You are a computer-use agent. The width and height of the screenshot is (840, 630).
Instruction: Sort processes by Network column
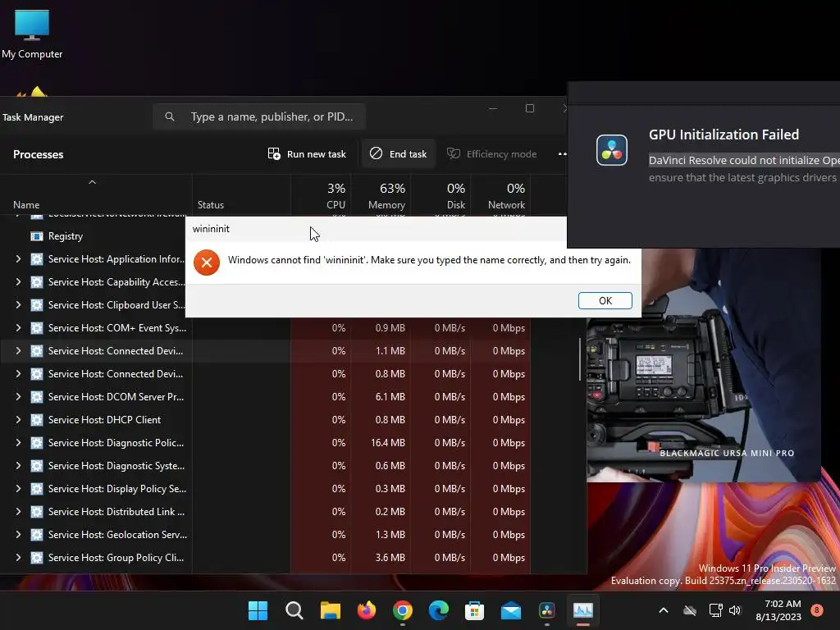click(x=500, y=195)
